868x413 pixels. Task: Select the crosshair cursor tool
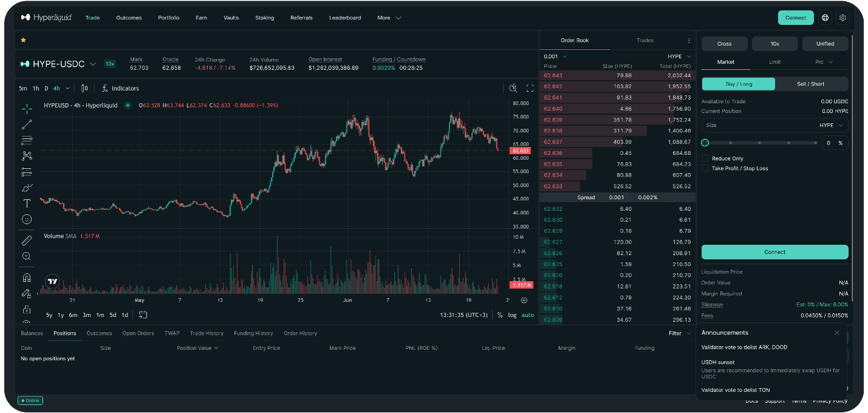coord(27,109)
